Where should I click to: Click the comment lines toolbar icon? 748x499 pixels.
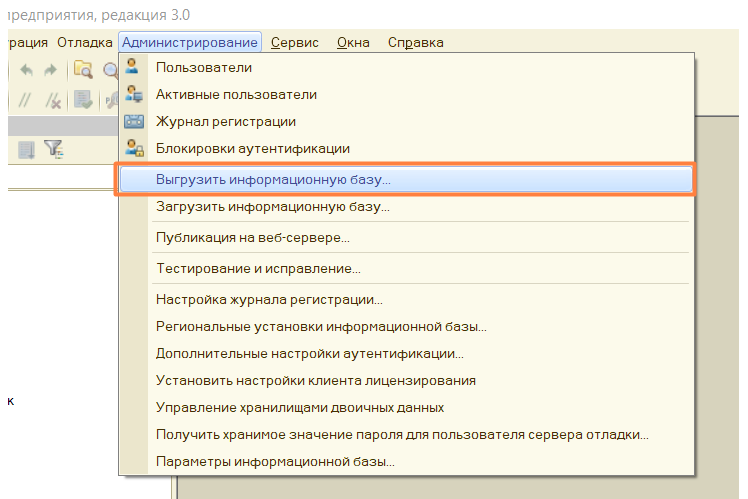(x=24, y=100)
